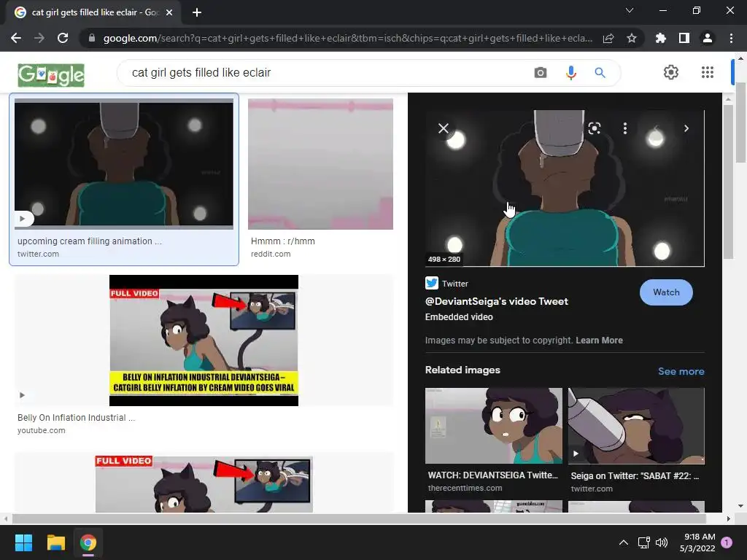747x560 pixels.
Task: Open Chrome's three-dot menu
Action: [731, 38]
